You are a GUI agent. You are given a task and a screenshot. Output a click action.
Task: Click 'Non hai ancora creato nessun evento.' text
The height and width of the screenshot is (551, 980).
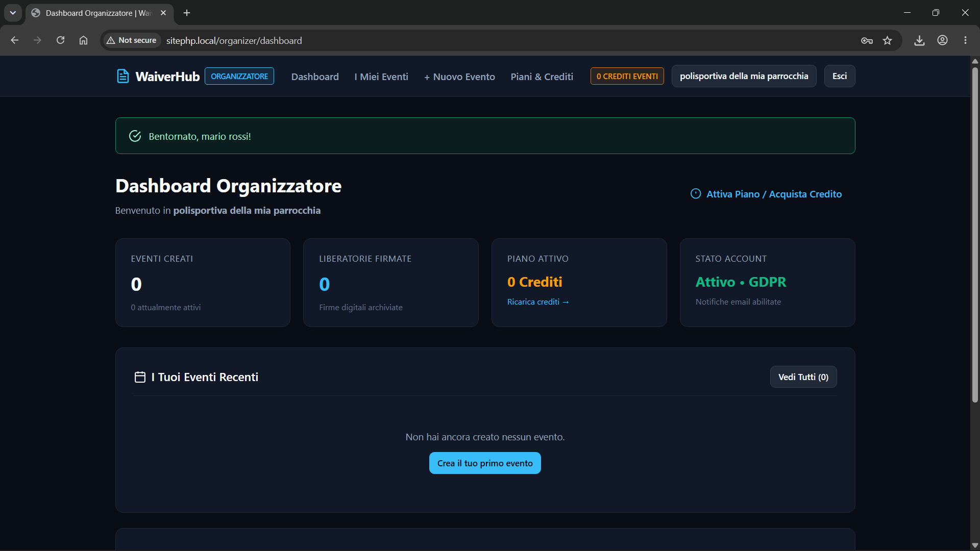click(x=485, y=437)
